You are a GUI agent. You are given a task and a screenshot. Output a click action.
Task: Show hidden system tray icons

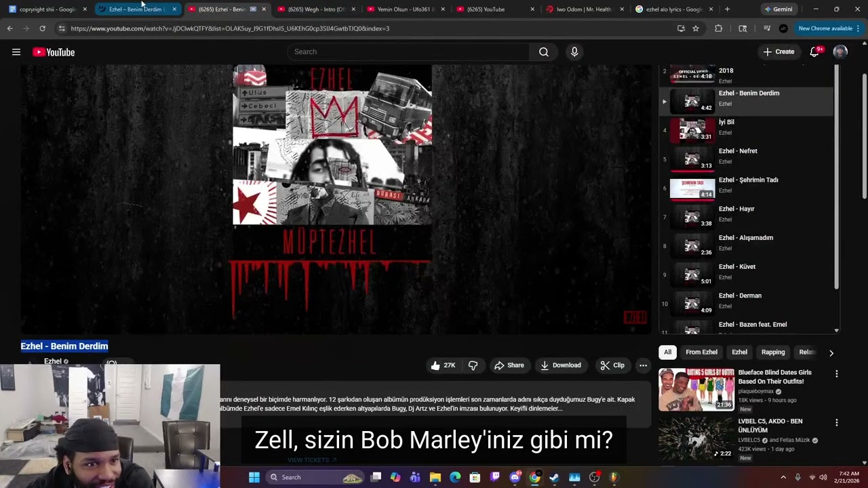click(x=783, y=477)
